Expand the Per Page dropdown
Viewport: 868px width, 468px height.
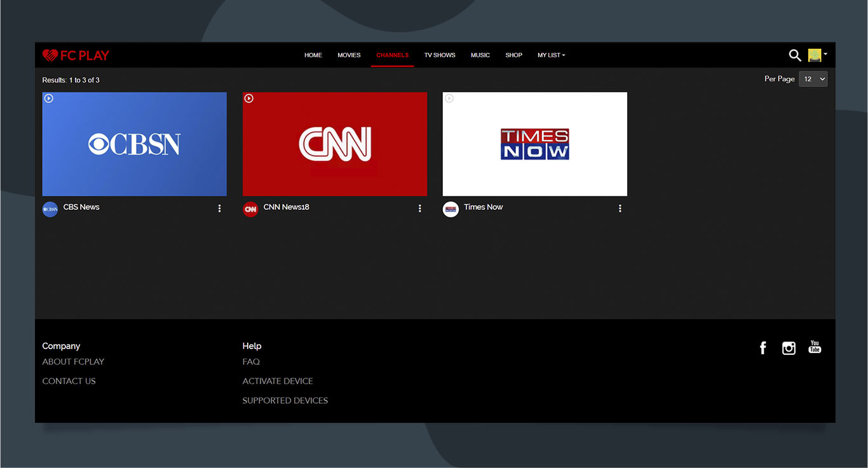[x=813, y=79]
